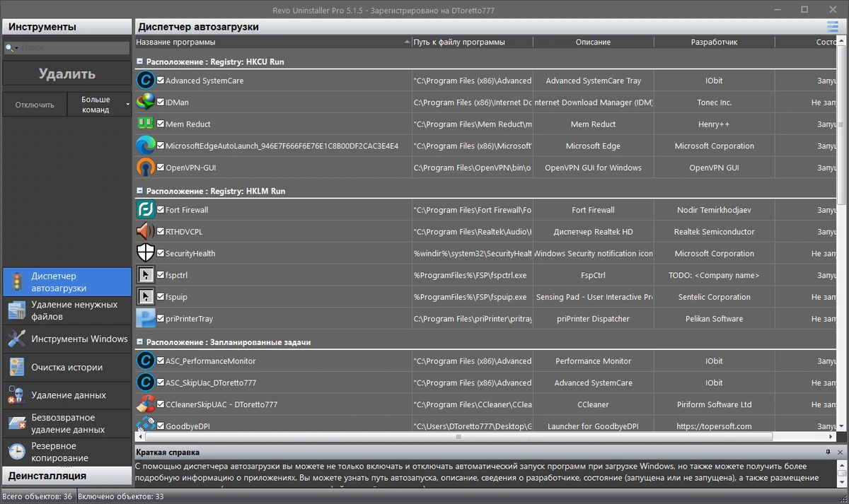Select Диспетчер автозагрузки in sidebar

point(67,282)
